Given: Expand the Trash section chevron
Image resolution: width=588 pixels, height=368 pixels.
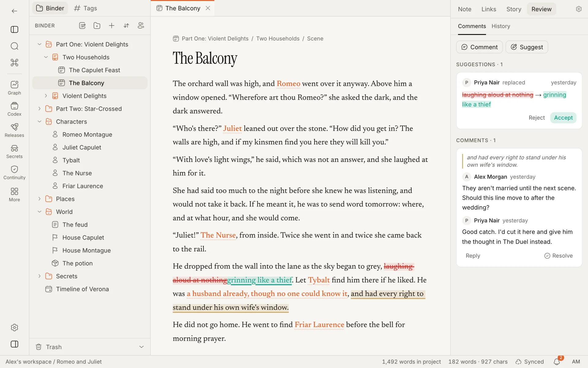Looking at the screenshot, I should point(141,347).
